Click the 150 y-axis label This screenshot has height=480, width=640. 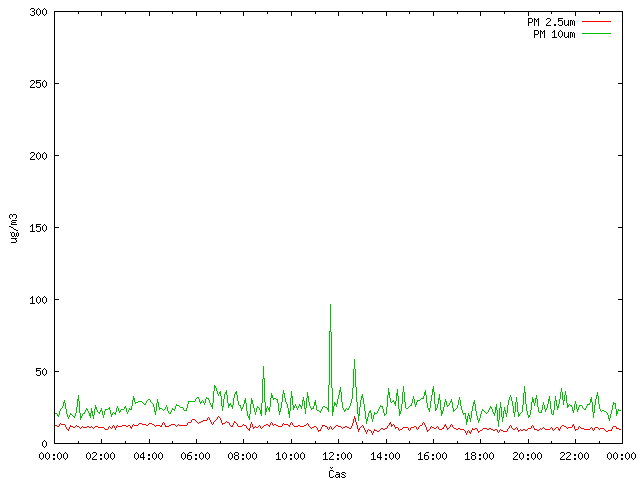point(38,228)
